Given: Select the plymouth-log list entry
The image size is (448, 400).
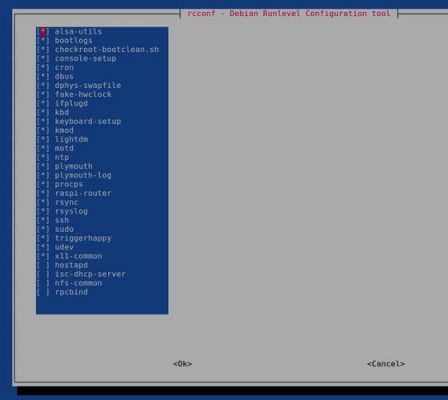Looking at the screenshot, I should 102,176.
